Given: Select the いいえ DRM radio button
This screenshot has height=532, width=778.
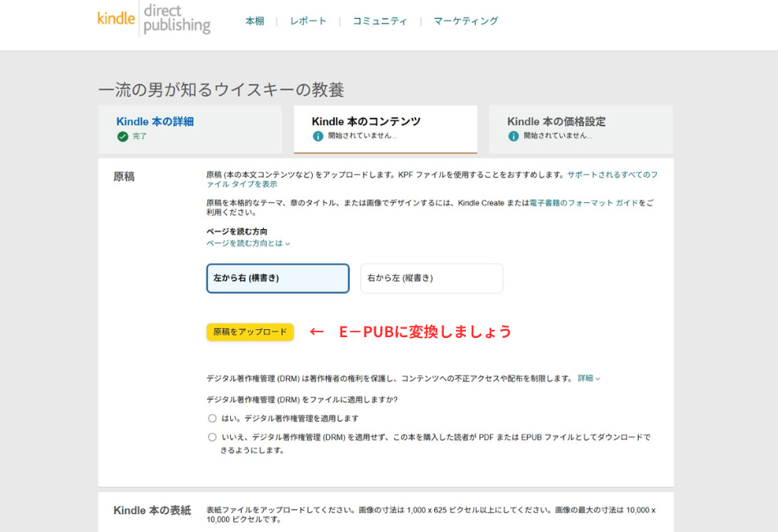Looking at the screenshot, I should [x=210, y=438].
